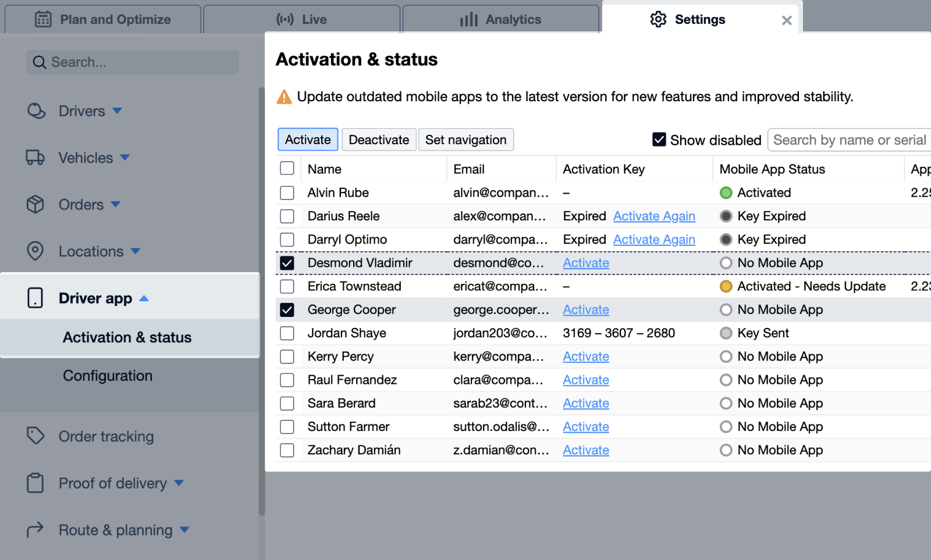Viewport: 931px width, 560px height.
Task: Click Activate link for Sara Berard
Action: pyautogui.click(x=586, y=404)
